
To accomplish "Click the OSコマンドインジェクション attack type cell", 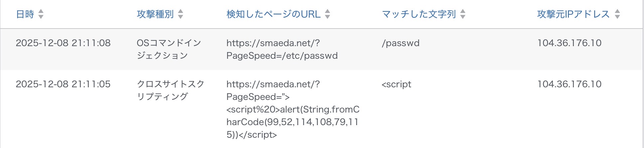I will coord(169,49).
